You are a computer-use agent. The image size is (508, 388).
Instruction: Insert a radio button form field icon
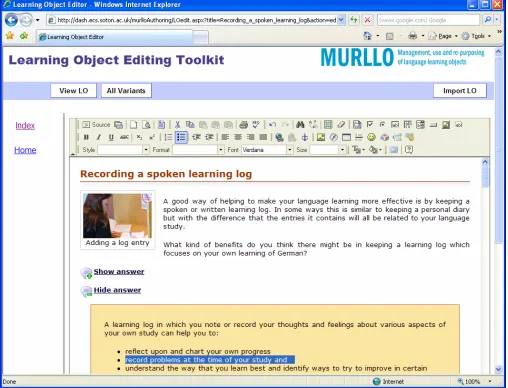pos(382,125)
